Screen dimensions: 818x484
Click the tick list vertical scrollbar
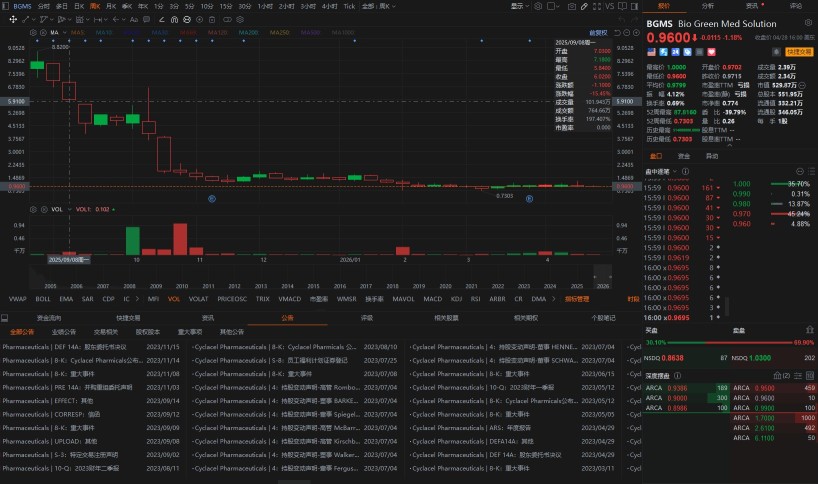click(727, 306)
